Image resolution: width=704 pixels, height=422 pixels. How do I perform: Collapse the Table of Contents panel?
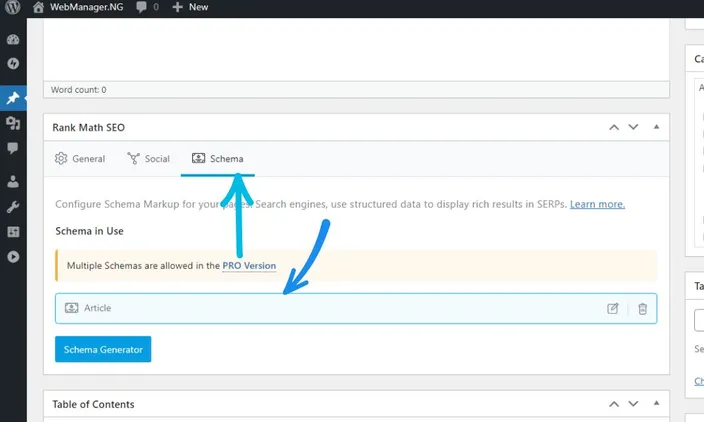click(656, 403)
